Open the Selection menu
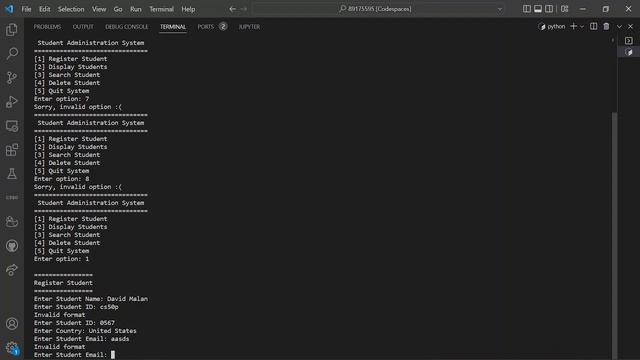This screenshot has width=640, height=360. tap(71, 9)
